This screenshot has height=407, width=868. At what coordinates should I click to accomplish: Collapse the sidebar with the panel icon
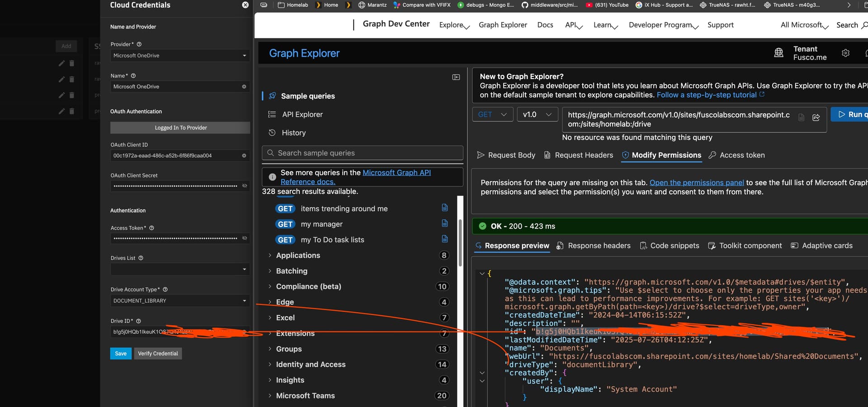(456, 77)
